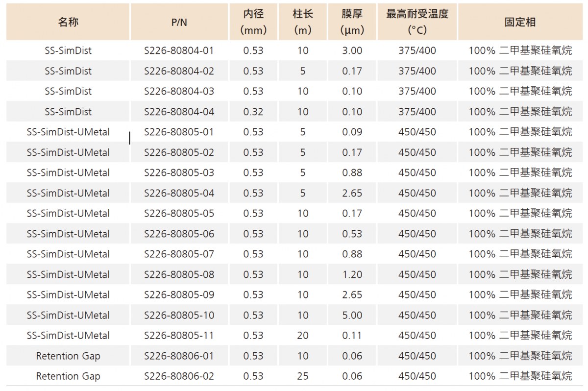Click the 25 column length value
Viewport: 588px width, 391px height.
click(303, 376)
